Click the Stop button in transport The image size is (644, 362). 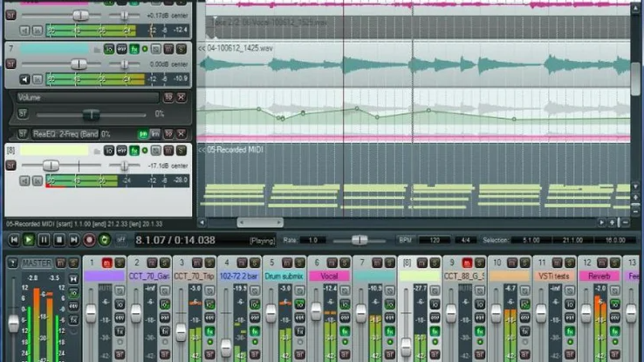click(58, 240)
